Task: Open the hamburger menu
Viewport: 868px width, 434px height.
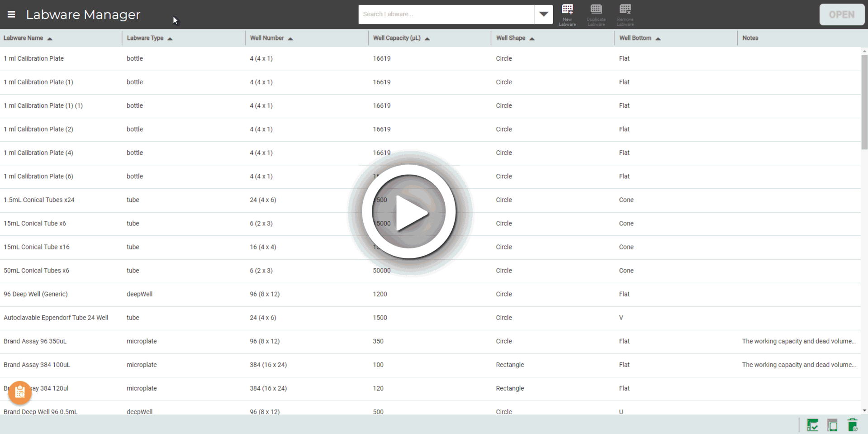Action: 11,14
